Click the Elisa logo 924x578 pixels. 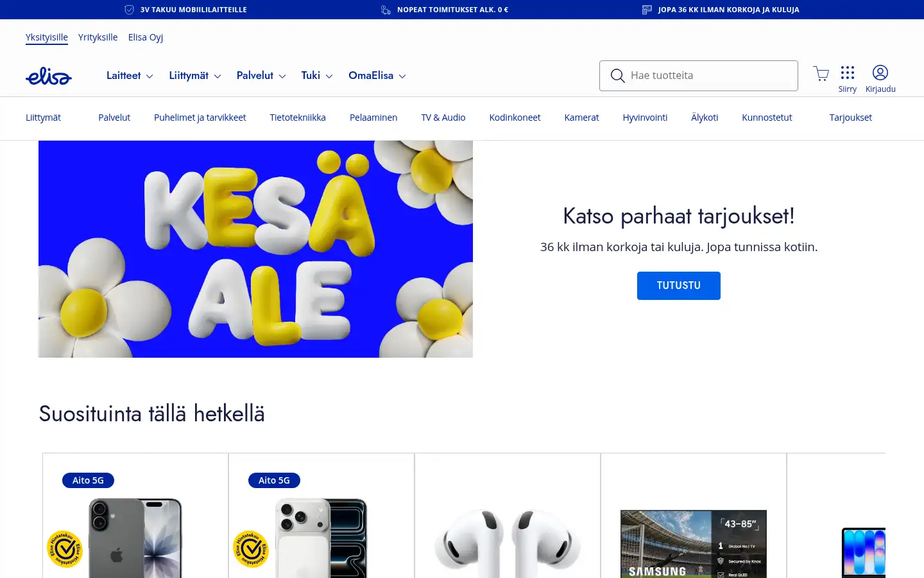[49, 76]
